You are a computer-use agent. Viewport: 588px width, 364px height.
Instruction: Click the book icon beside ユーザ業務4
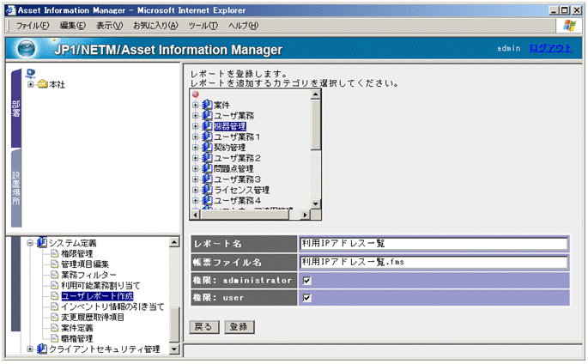click(x=207, y=200)
